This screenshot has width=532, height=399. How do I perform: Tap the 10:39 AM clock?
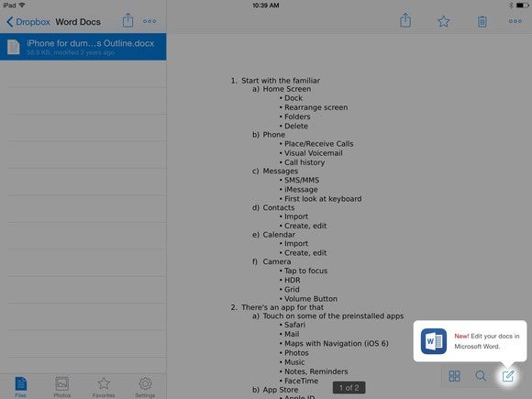(266, 6)
